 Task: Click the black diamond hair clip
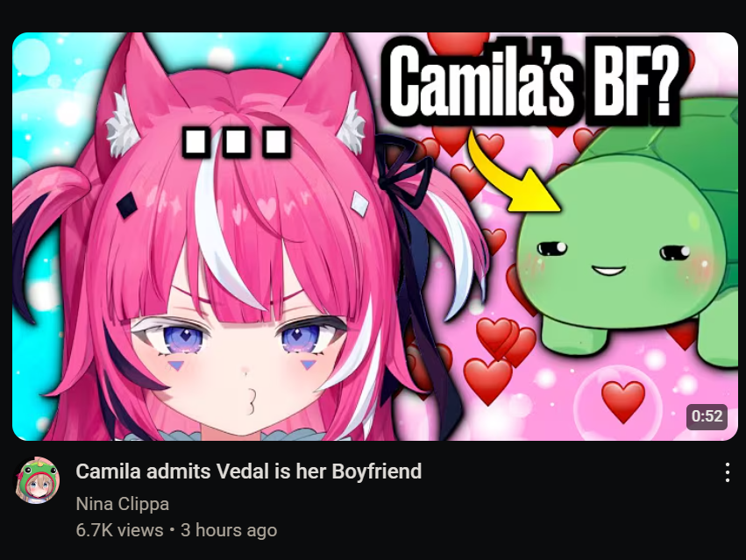127,206
